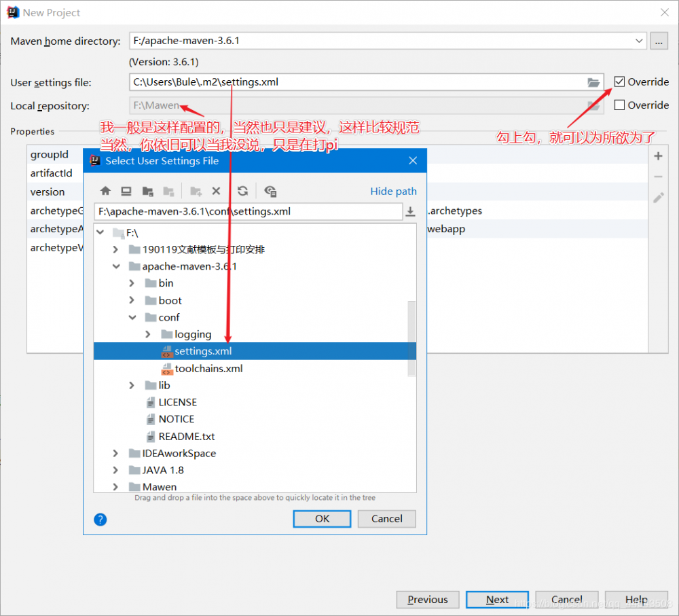Select the module directory toolbar icon
This screenshot has width=679, height=616.
(168, 192)
